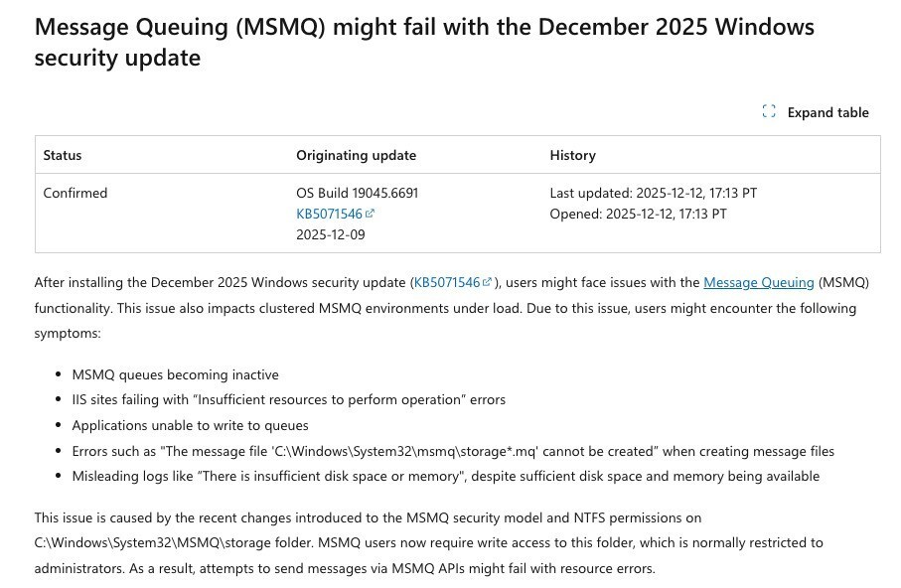Click the Confirmed status cell

pos(75,193)
